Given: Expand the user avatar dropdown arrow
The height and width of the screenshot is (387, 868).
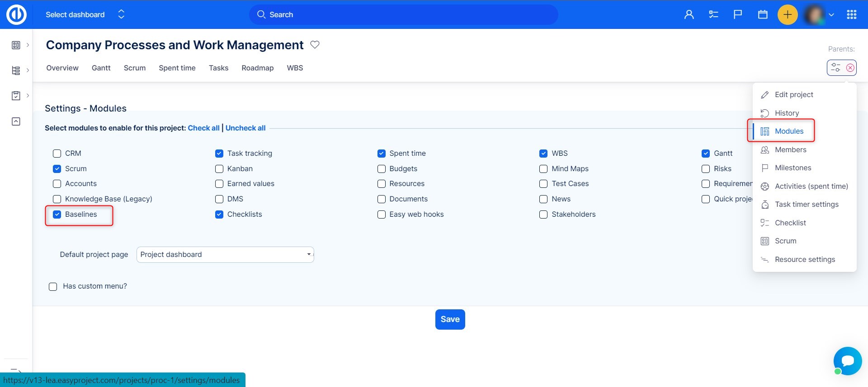Looking at the screenshot, I should pyautogui.click(x=831, y=14).
